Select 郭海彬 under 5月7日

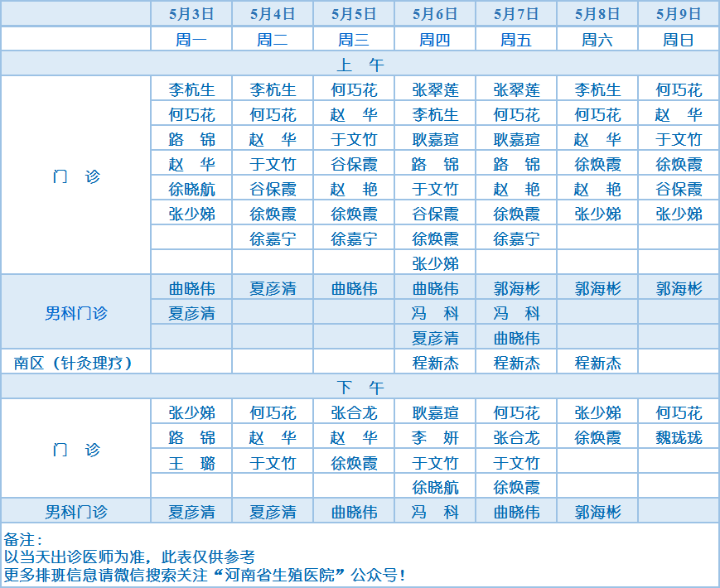pos(516,288)
